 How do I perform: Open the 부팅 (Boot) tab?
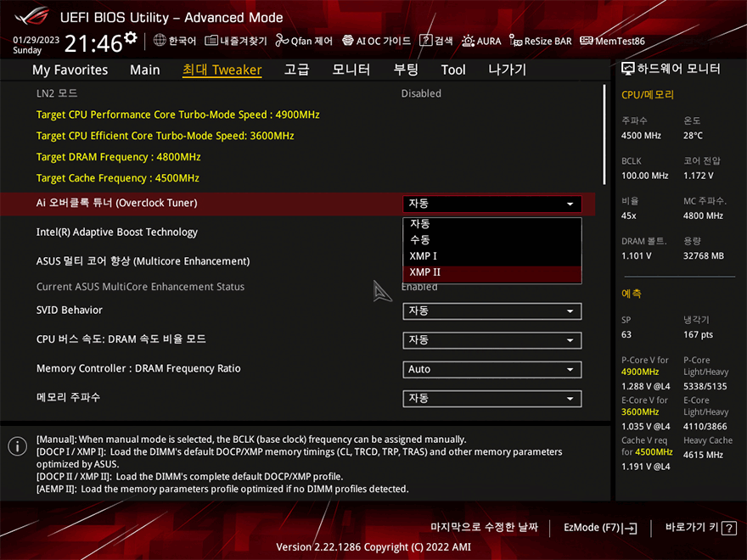(406, 70)
